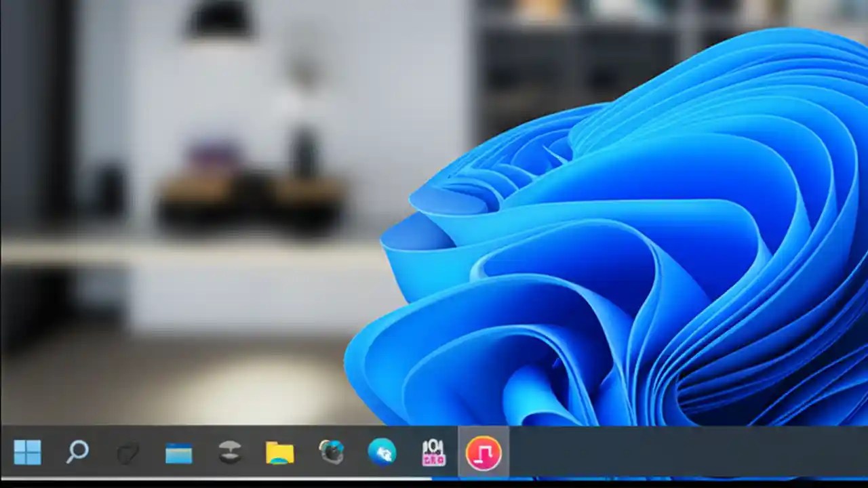Open the dark circular app beside Search

pos(129,452)
